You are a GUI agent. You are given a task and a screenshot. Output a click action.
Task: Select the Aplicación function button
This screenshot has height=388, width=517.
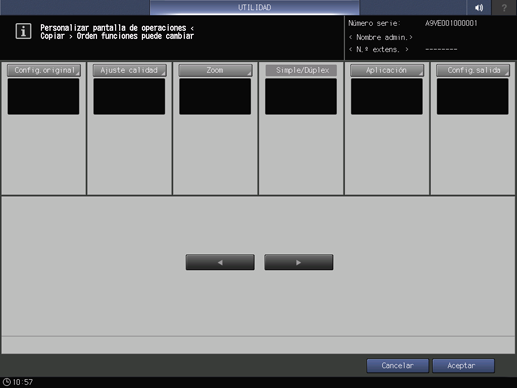coord(387,70)
